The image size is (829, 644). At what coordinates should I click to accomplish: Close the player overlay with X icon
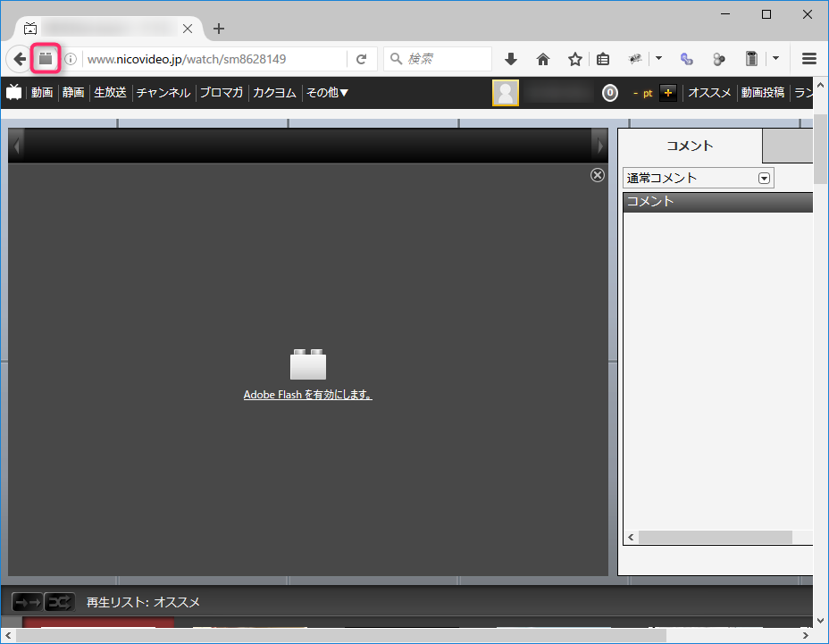(598, 175)
